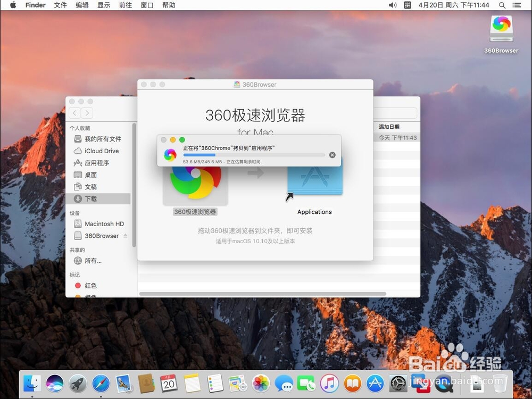Open the 显示 menu
Screen dimensions: 532x399
(104, 5)
